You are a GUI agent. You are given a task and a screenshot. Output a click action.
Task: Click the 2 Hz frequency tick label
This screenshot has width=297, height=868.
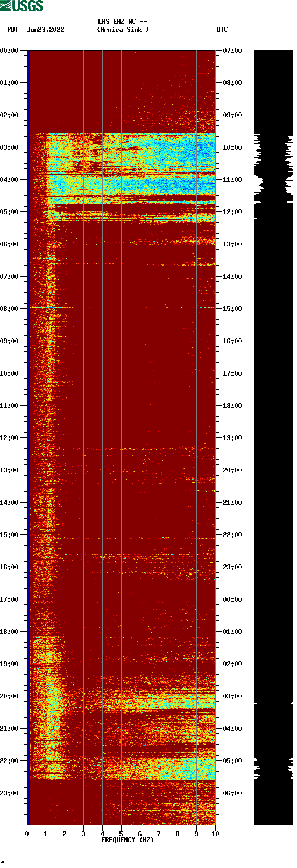point(65,834)
